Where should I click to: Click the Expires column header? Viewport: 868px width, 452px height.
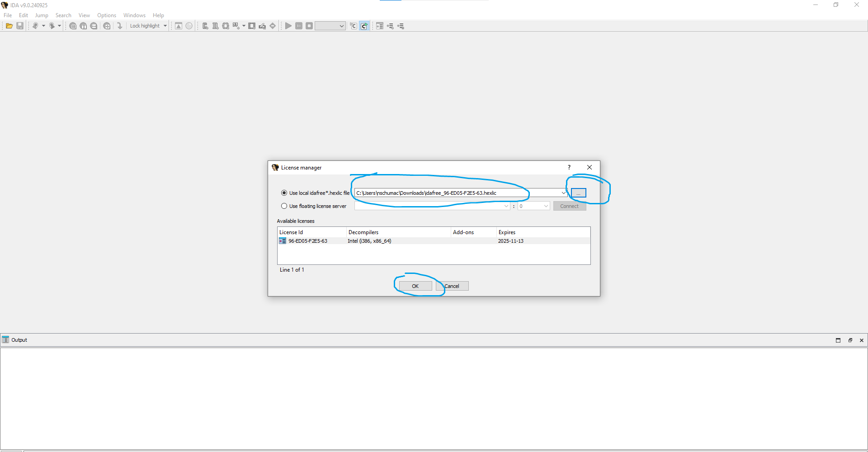(543, 232)
